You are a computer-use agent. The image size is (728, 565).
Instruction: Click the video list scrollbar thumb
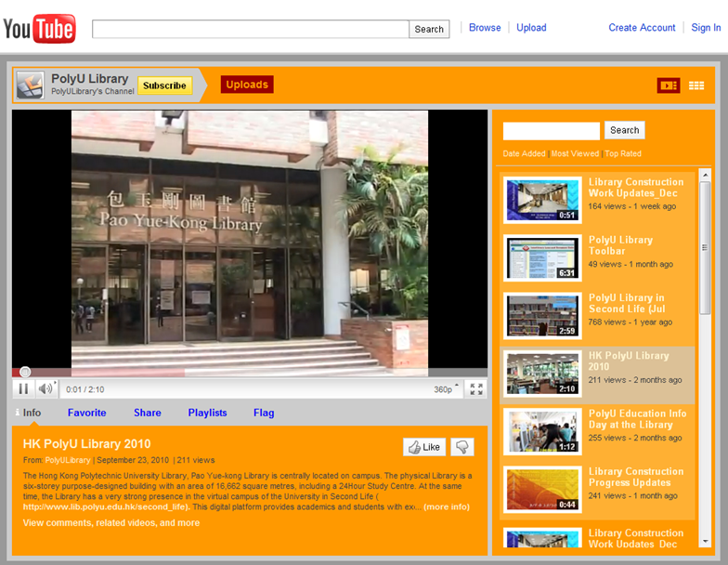[x=705, y=247]
